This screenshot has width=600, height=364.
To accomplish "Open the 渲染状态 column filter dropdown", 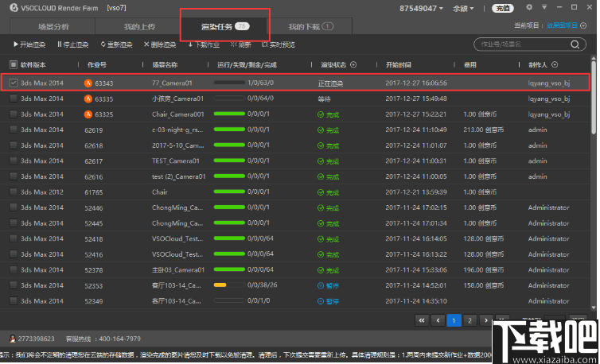I will 353,64.
